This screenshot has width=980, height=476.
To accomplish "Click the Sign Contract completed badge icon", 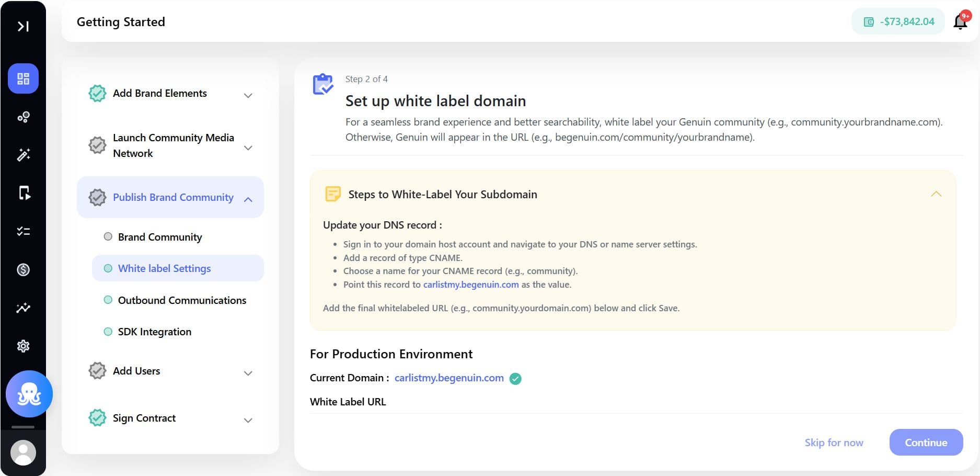I will pyautogui.click(x=97, y=418).
